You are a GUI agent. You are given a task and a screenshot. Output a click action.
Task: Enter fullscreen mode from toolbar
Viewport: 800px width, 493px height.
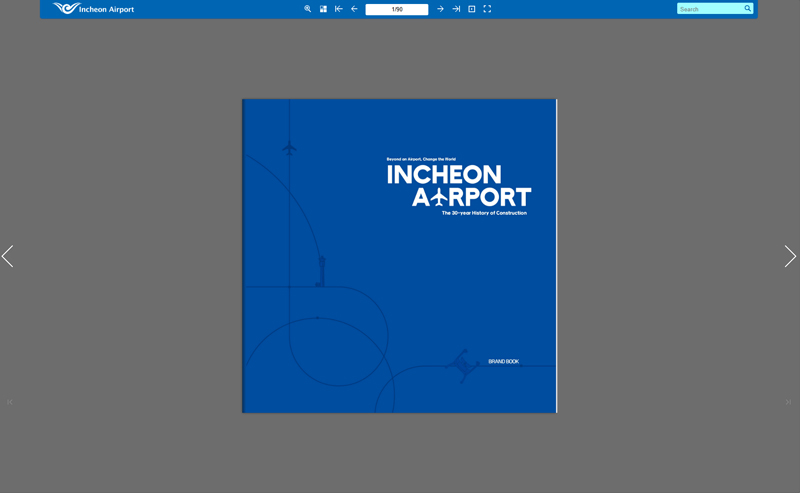(487, 9)
